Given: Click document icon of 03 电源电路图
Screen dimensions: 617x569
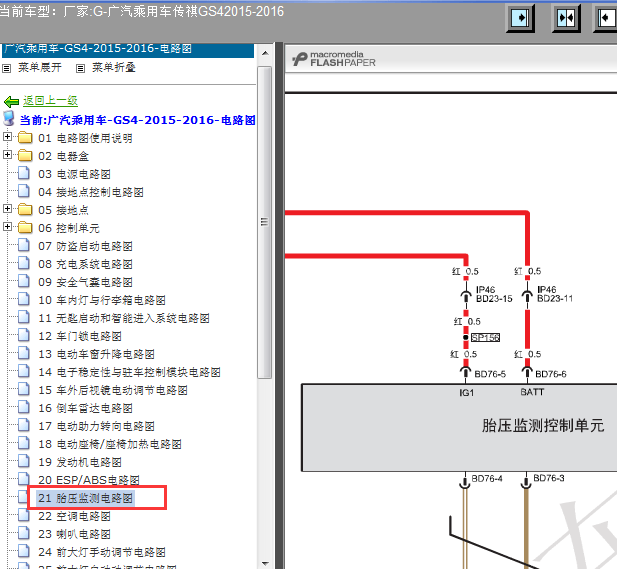Looking at the screenshot, I should click(x=24, y=173).
